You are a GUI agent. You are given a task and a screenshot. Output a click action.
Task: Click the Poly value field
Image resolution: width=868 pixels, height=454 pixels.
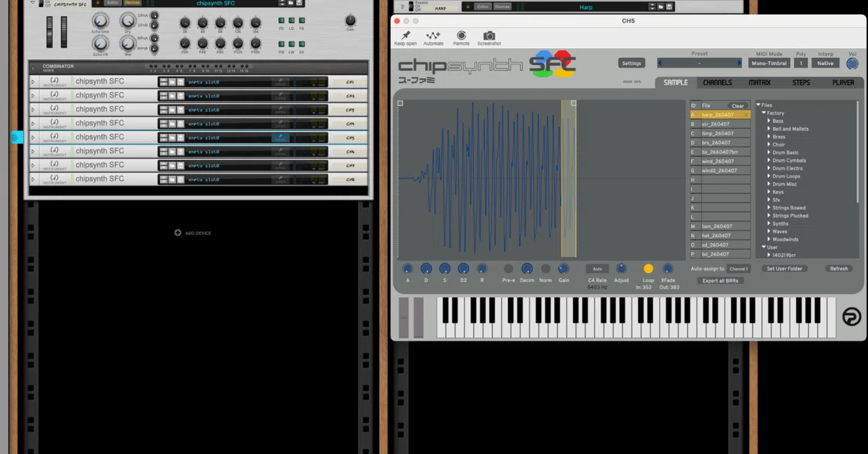pos(801,63)
